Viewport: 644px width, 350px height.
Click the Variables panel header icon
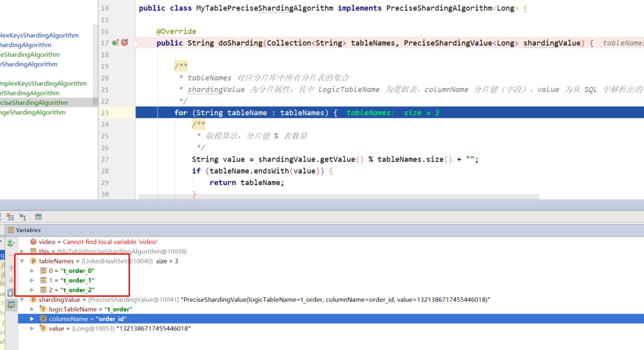11,230
